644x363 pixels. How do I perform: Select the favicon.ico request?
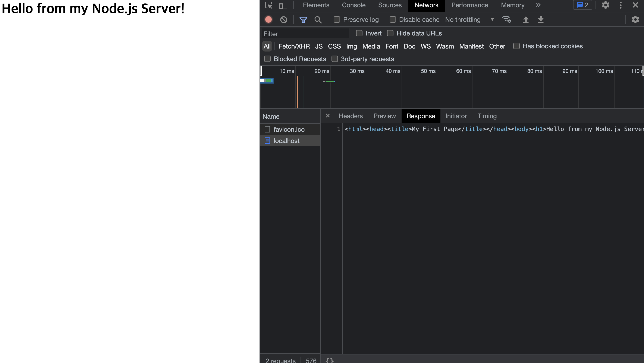click(289, 129)
